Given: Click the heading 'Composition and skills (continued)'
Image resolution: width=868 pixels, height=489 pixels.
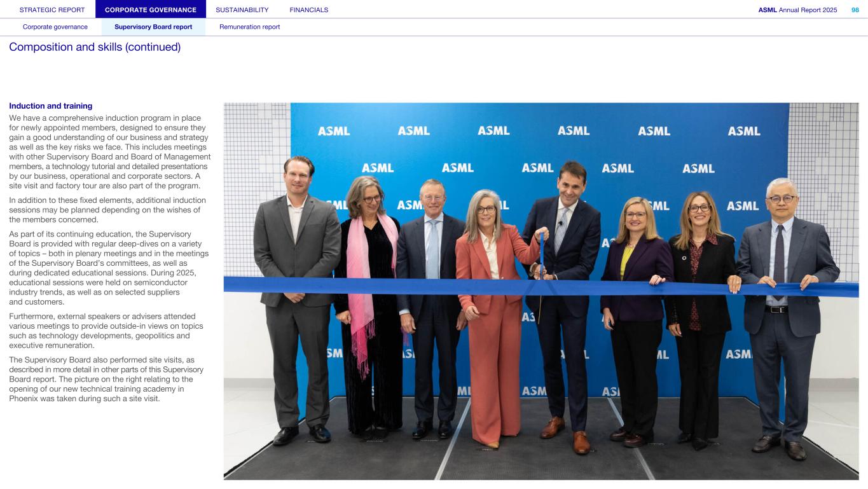Looking at the screenshot, I should (x=95, y=48).
